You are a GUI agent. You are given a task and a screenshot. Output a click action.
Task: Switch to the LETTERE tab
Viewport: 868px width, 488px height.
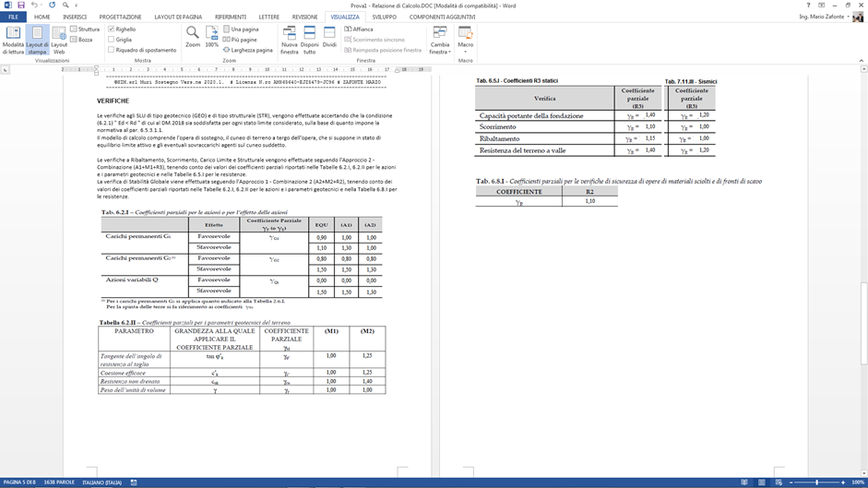[269, 18]
